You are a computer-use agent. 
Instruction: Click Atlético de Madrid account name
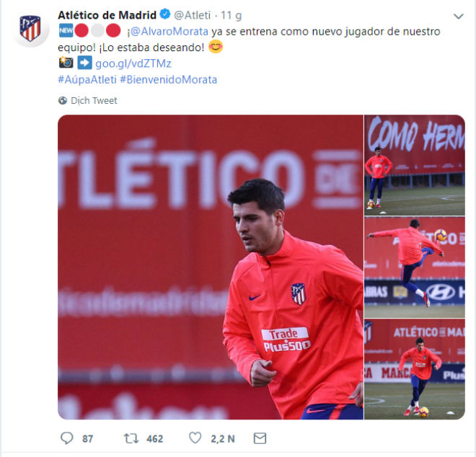click(107, 15)
